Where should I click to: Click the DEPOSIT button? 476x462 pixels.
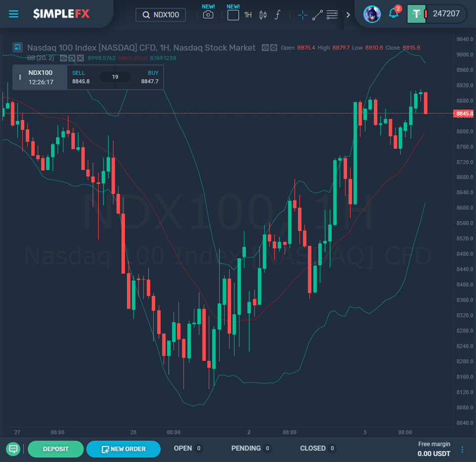(x=56, y=449)
